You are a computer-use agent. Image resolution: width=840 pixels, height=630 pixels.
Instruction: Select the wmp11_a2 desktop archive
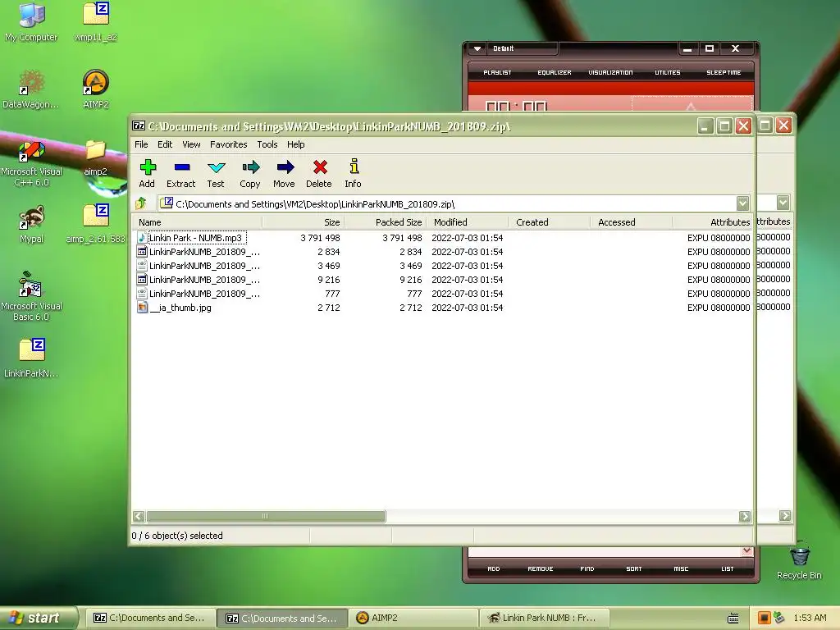(95, 21)
